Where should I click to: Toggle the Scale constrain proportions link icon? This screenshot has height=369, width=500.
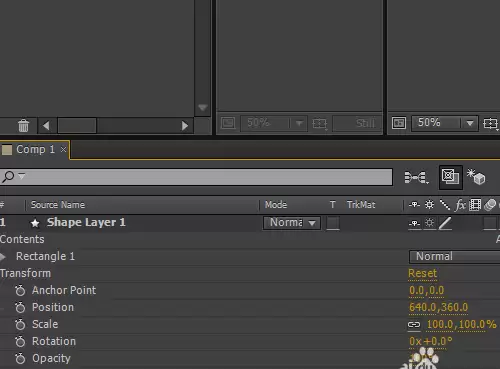tap(414, 324)
